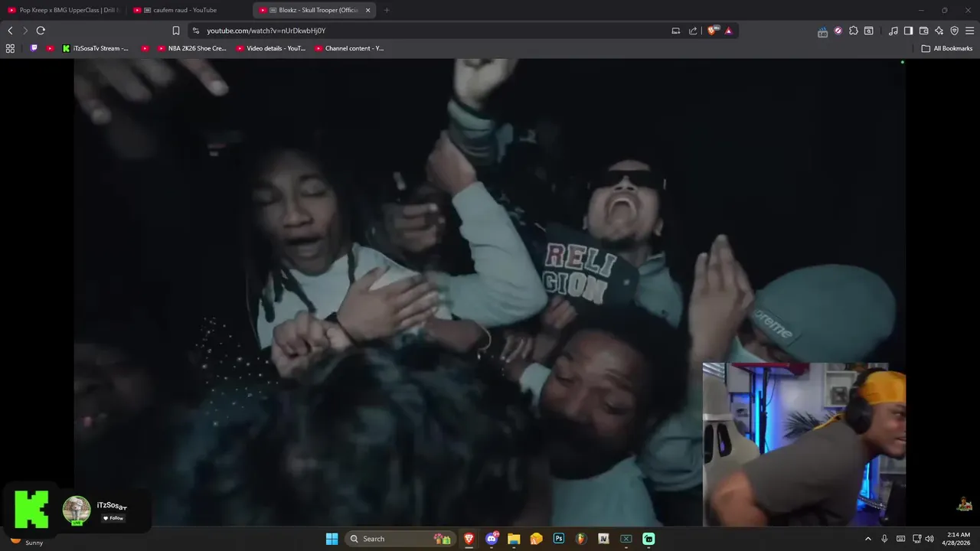Open the NBA 2K26 Shoe Cre... bookmark
This screenshot has height=551, width=980.
(x=192, y=48)
